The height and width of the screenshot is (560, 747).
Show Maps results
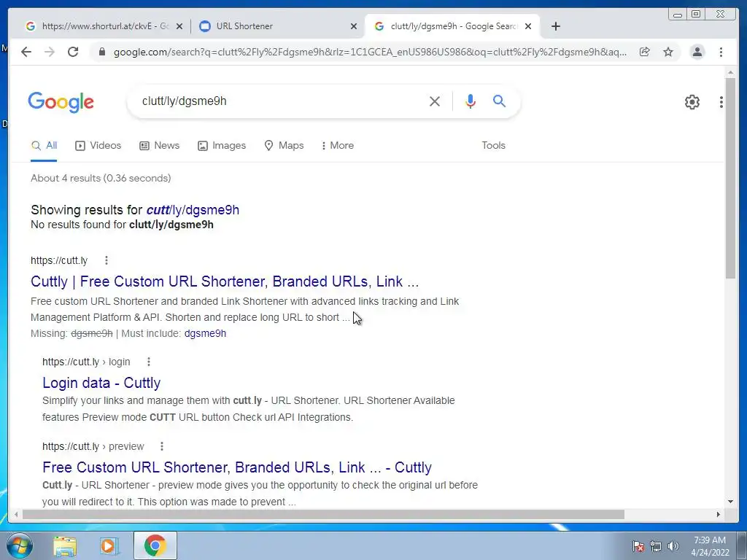(x=284, y=146)
